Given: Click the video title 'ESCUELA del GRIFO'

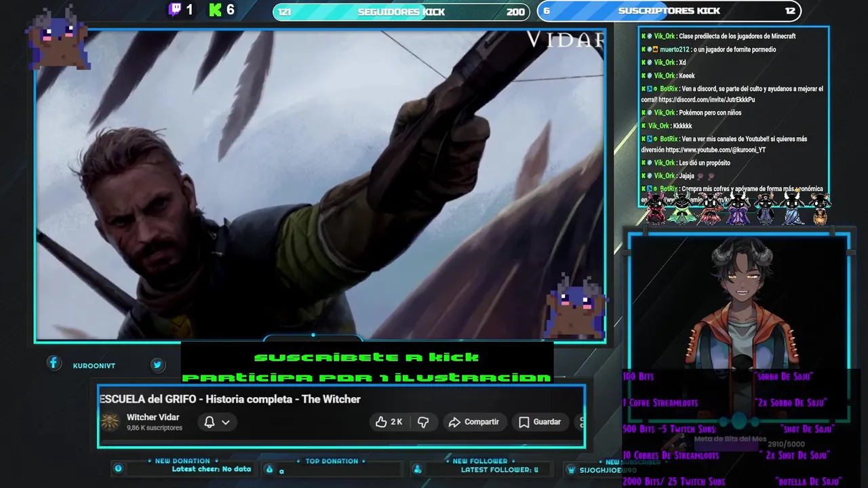Looking at the screenshot, I should pyautogui.click(x=230, y=399).
